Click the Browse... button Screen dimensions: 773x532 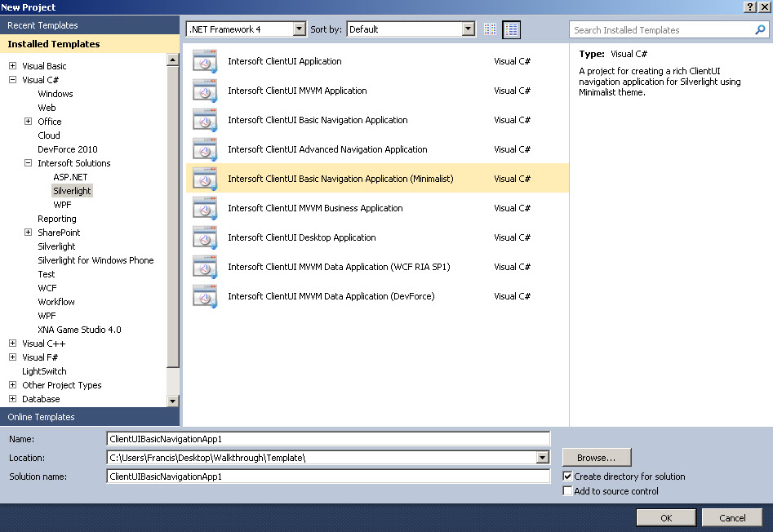597,458
